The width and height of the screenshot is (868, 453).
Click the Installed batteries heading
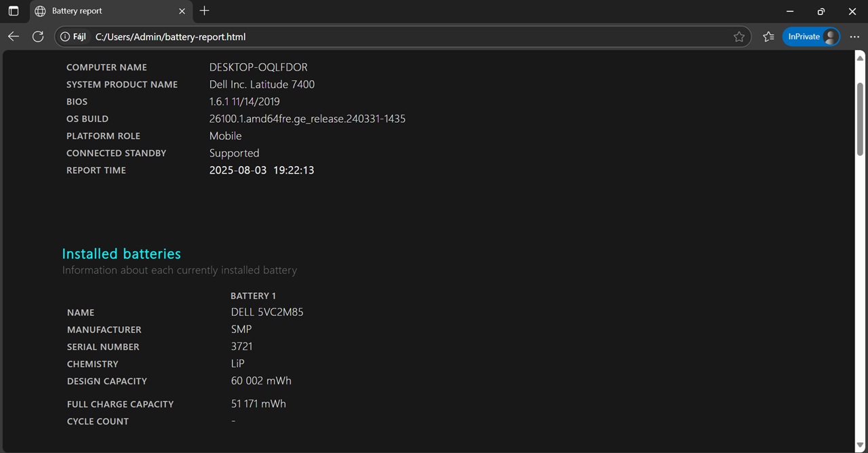[121, 254]
